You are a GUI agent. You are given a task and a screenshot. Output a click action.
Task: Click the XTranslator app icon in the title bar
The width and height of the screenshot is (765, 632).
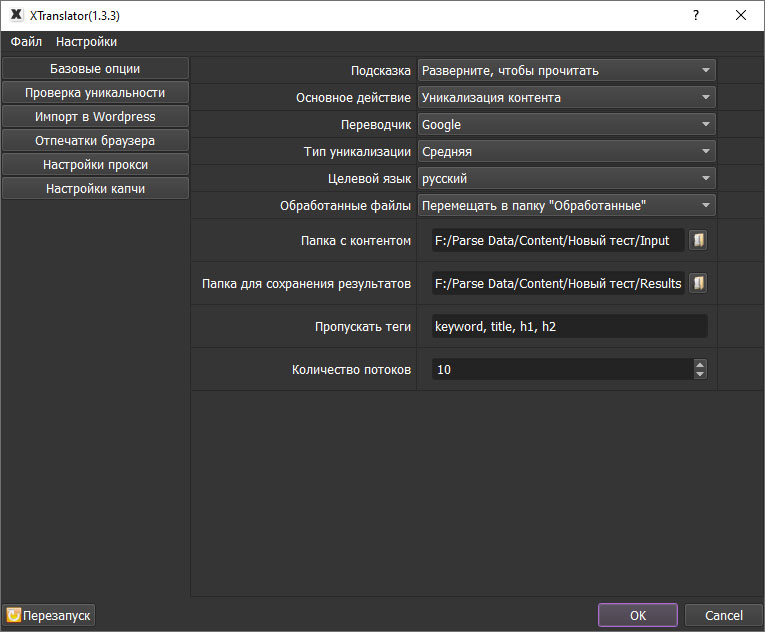(15, 16)
